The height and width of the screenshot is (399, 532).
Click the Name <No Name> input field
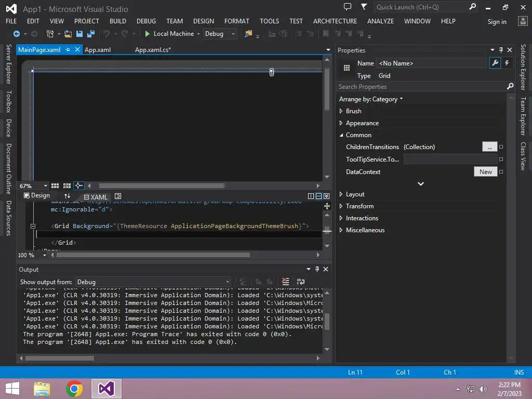click(432, 63)
